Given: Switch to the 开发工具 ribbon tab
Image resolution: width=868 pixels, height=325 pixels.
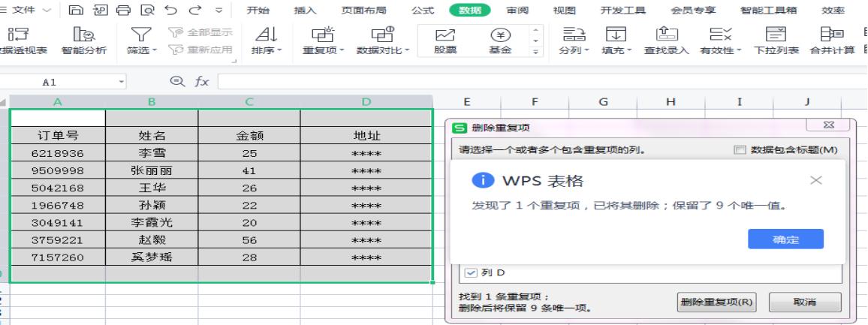Looking at the screenshot, I should click(622, 10).
